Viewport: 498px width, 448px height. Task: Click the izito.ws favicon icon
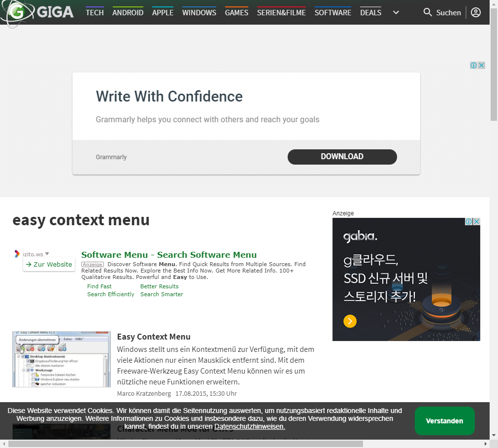(17, 254)
